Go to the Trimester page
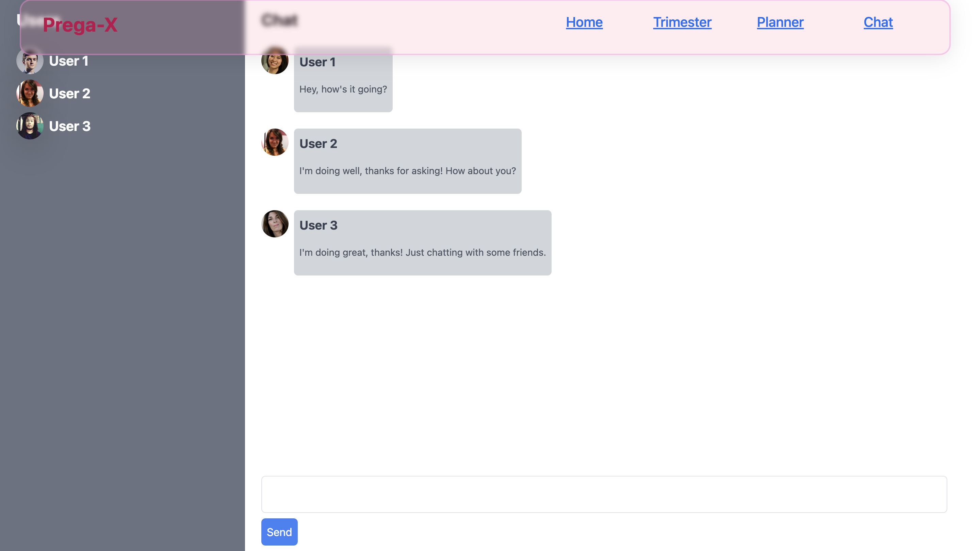 click(x=682, y=22)
